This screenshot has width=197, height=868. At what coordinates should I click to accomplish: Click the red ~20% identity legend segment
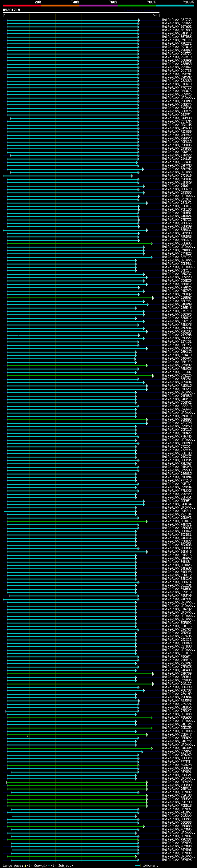(22, 6)
